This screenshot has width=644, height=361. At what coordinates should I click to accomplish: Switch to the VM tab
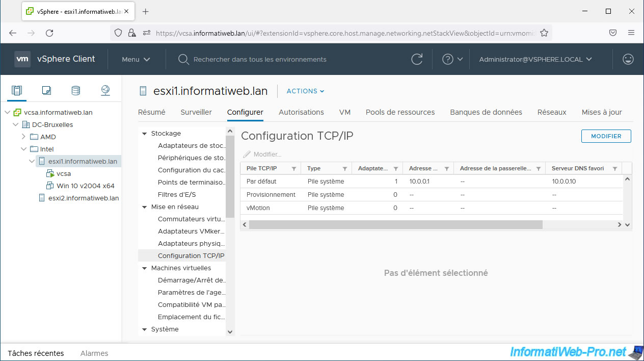(x=345, y=112)
